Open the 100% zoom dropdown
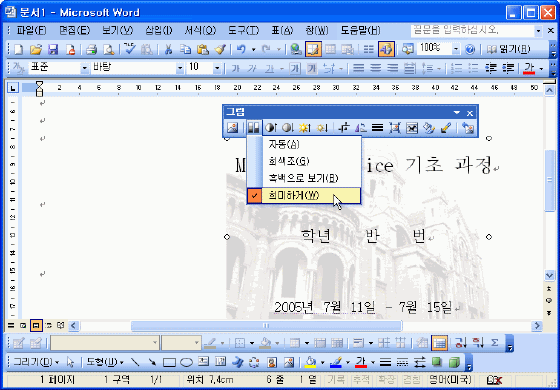Screen dimensions: 560x390 pos(456,49)
